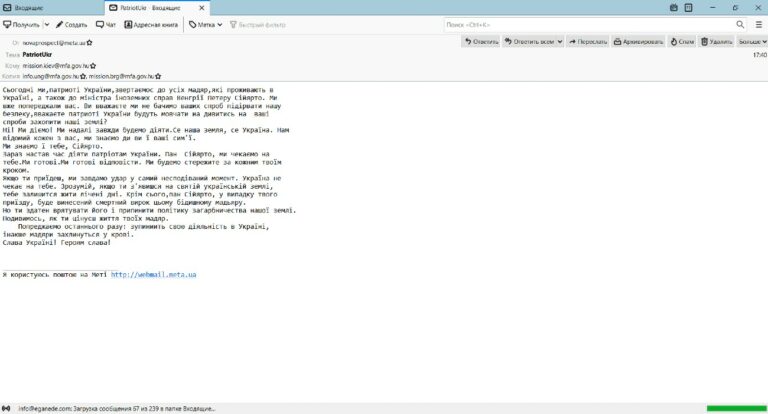Open Адресная книга address book

[151, 24]
